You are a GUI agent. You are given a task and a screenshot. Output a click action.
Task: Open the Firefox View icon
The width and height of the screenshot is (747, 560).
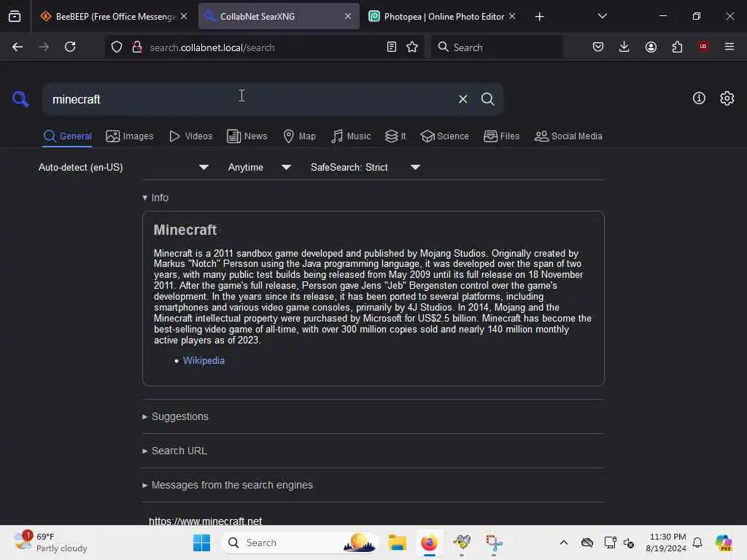(15, 16)
